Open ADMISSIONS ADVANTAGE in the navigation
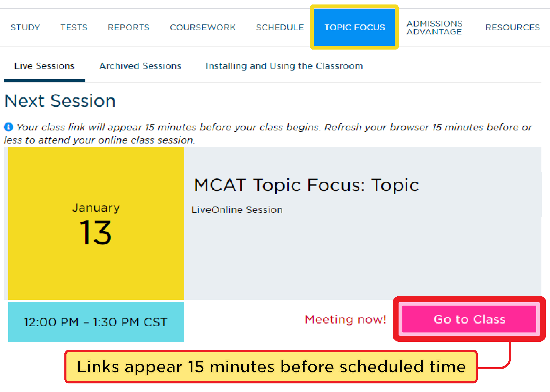 point(434,28)
